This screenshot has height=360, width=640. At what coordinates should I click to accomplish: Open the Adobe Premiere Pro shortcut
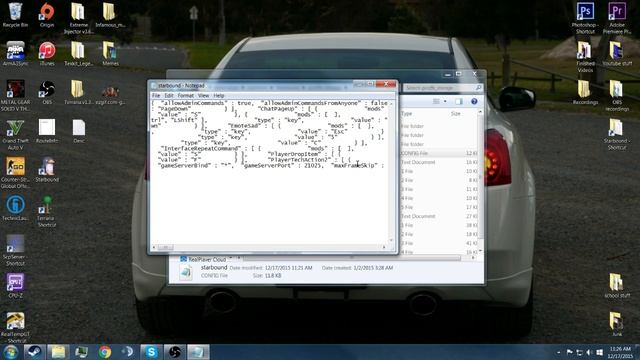click(617, 18)
